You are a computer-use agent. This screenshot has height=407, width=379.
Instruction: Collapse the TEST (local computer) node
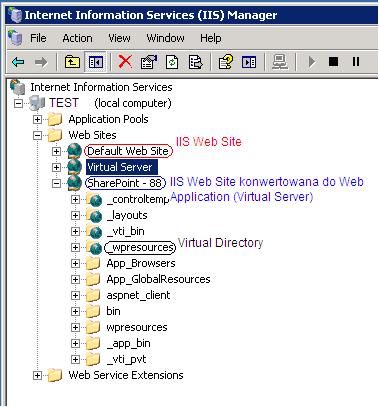pyautogui.click(x=18, y=103)
